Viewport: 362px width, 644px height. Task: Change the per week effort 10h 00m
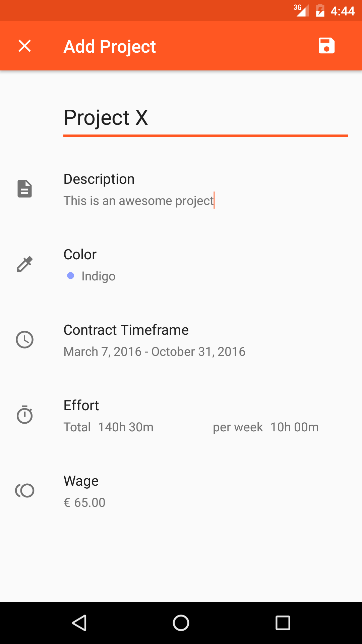coord(294,427)
